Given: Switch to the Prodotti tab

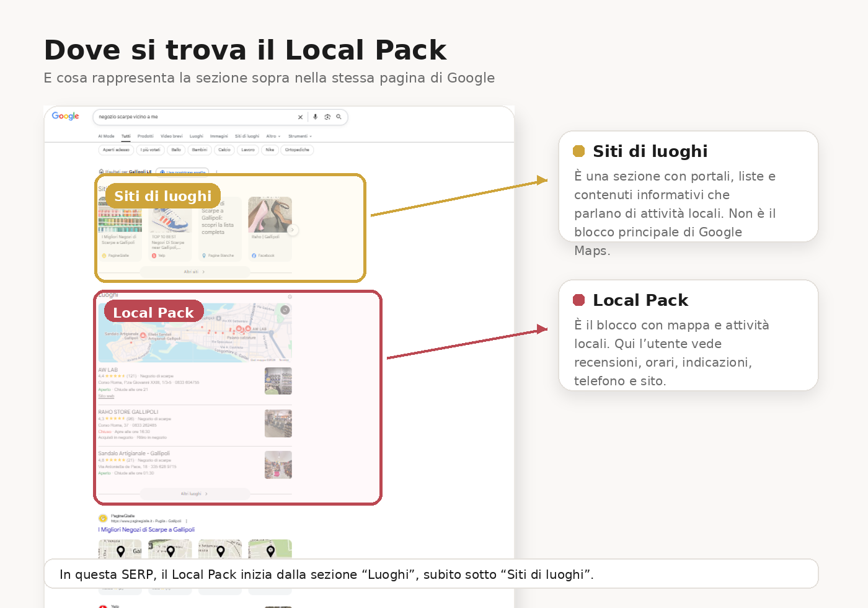Looking at the screenshot, I should point(146,136).
